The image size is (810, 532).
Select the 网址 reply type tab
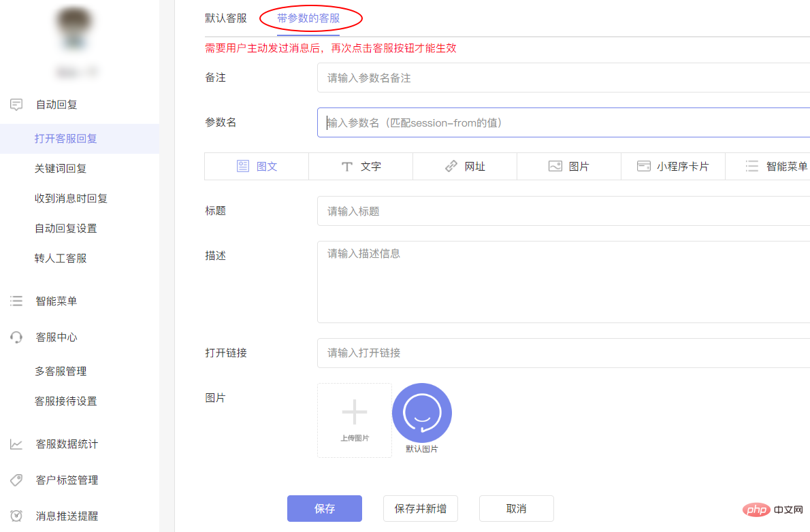tap(465, 166)
